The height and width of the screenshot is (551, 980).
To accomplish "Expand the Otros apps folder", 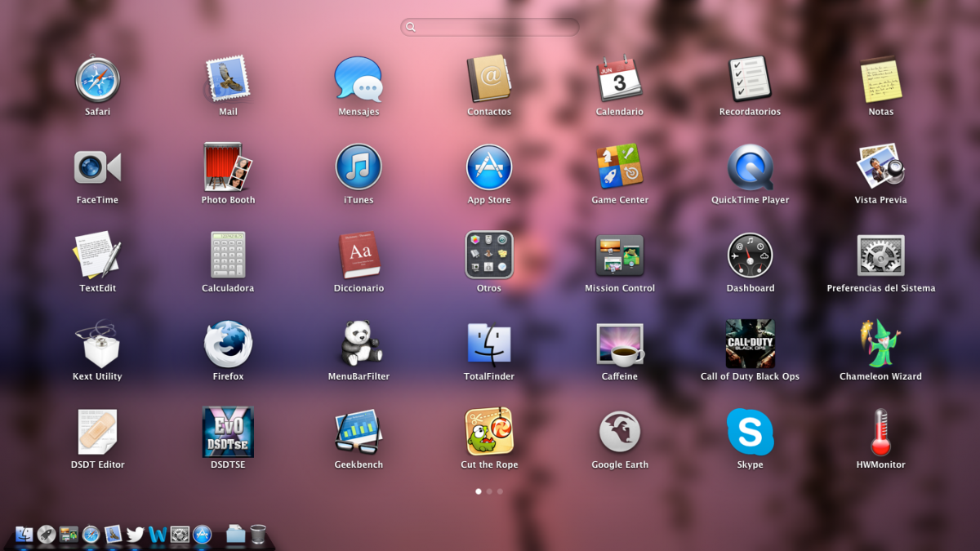I will (489, 256).
